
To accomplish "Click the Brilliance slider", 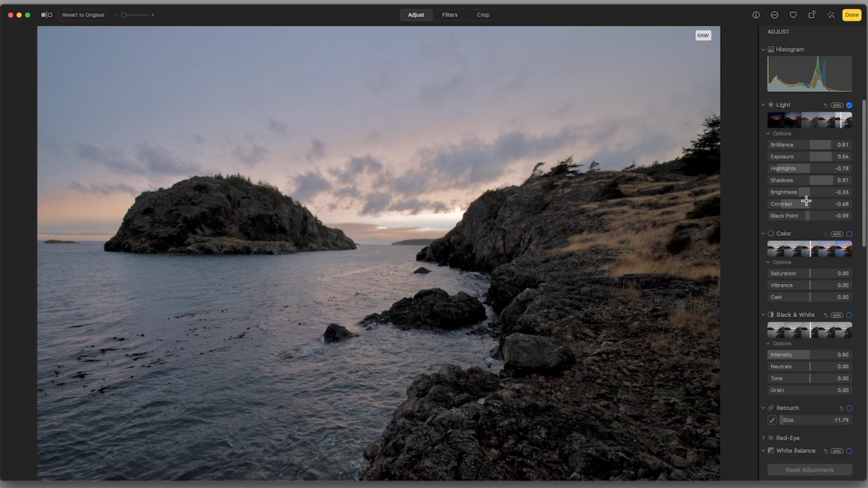I will coord(810,145).
